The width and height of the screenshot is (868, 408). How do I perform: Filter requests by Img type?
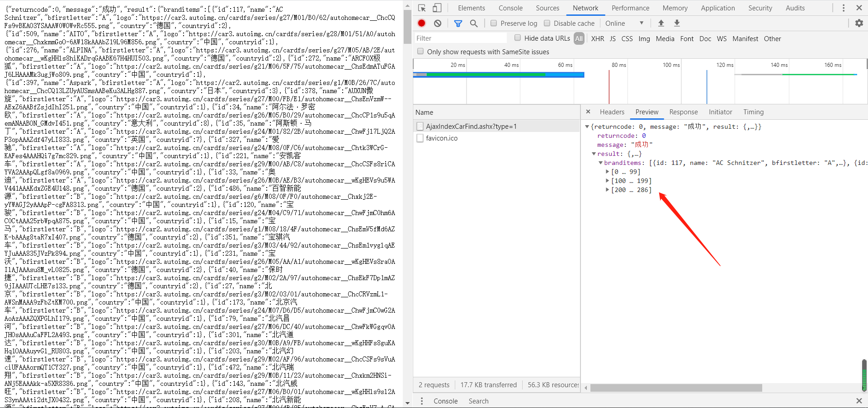pos(644,38)
